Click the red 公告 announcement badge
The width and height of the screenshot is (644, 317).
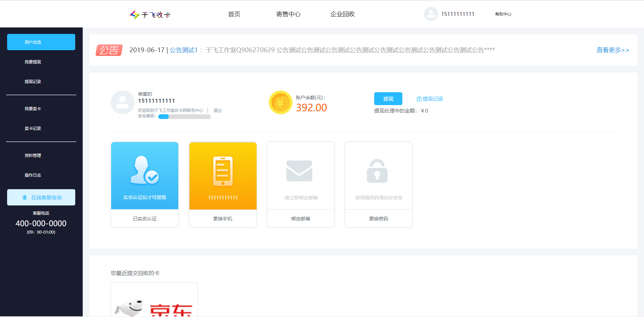(x=109, y=50)
